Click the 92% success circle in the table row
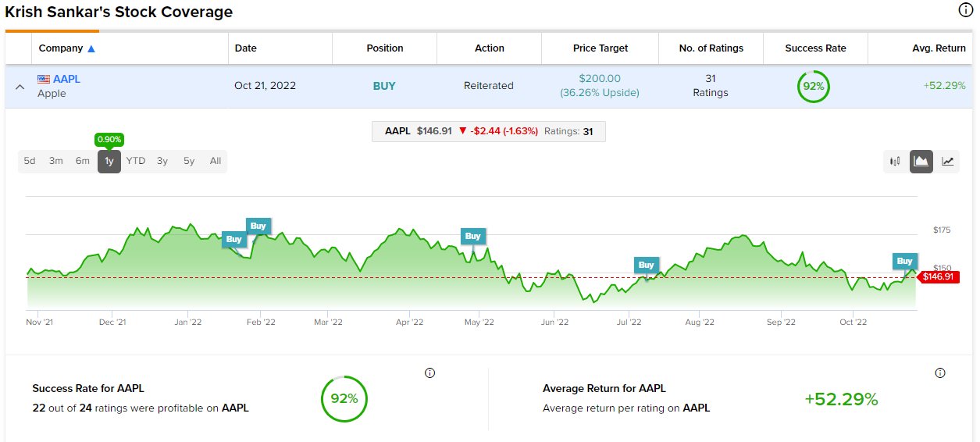The image size is (980, 442). (x=814, y=86)
